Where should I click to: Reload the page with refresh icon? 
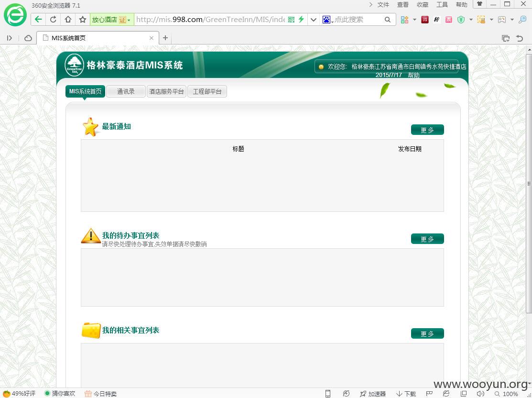click(53, 19)
